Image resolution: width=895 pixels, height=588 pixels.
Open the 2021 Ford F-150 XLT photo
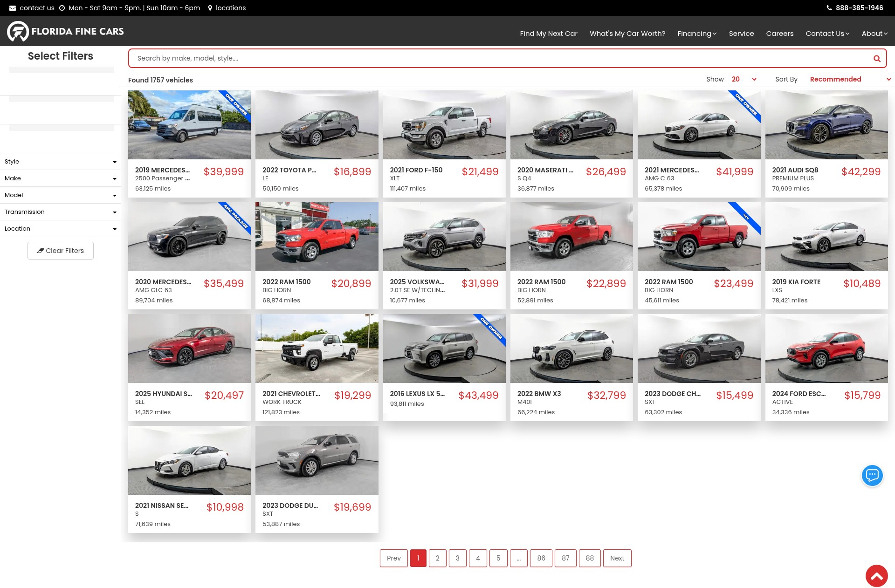click(x=444, y=125)
